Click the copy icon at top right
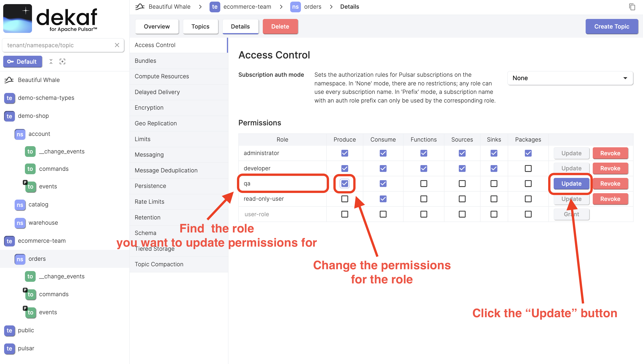Screen dimensions: 643x364 (x=632, y=7)
